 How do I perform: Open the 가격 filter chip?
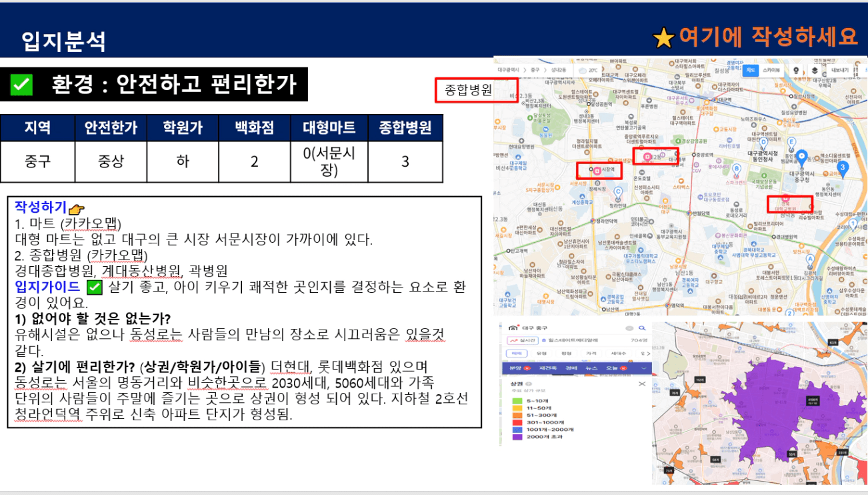pos(591,354)
